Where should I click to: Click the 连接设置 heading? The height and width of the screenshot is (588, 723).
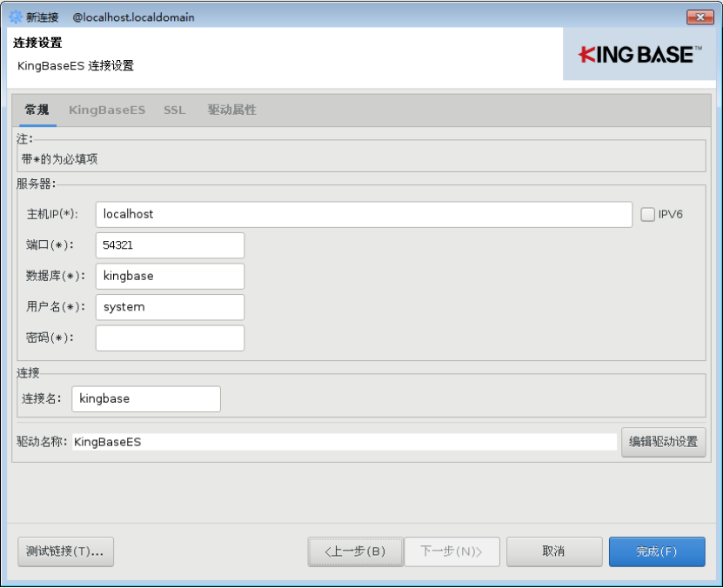coord(37,43)
